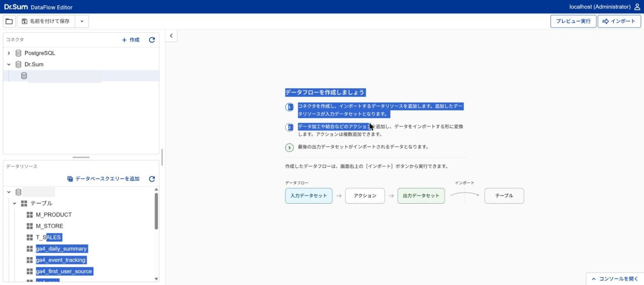The height and width of the screenshot is (285, 644).
Task: Click the 入力データセット diagram box
Action: (x=309, y=196)
